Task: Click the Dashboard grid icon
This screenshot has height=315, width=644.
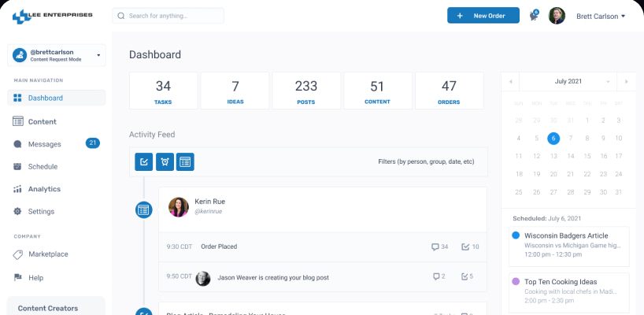Action: point(17,98)
